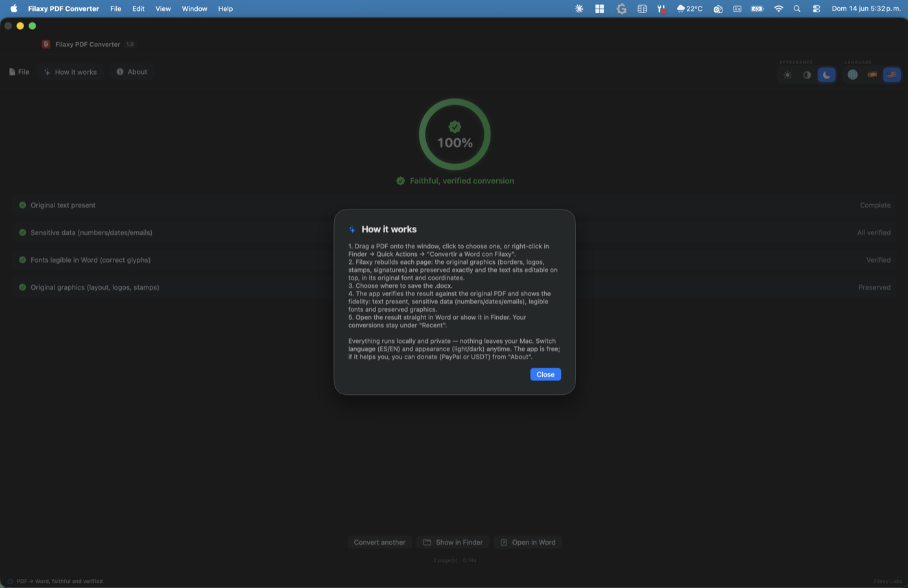Open Spotlight search
Screen dimensions: 908x588
point(797,9)
